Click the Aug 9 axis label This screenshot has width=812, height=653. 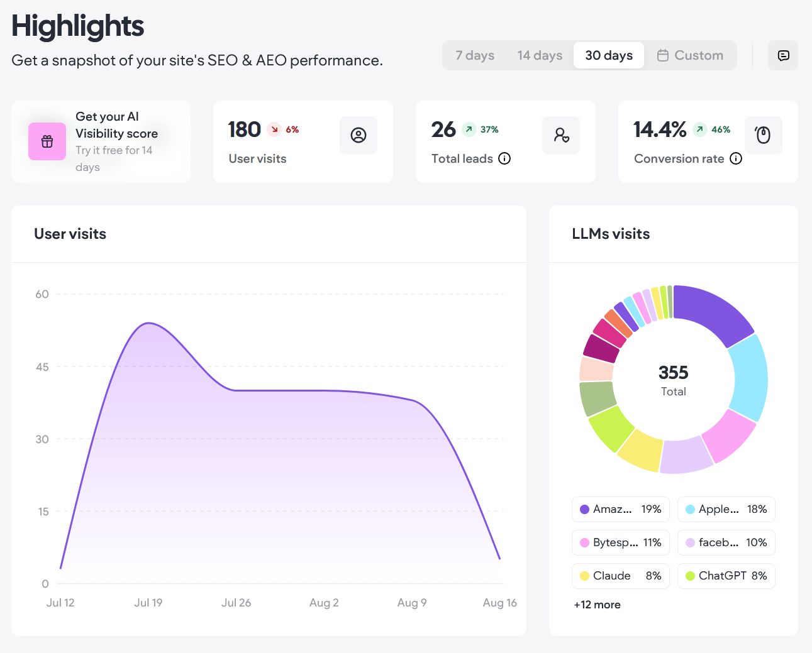pyautogui.click(x=412, y=603)
